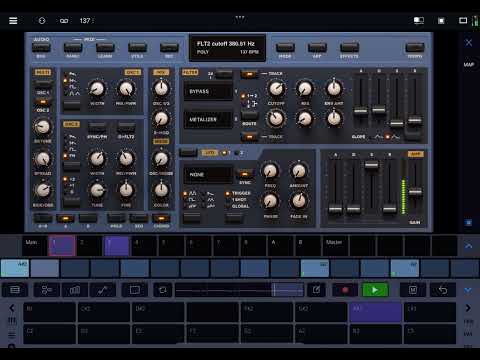
Task: Tap the C2 pad
Action: tap(49, 334)
